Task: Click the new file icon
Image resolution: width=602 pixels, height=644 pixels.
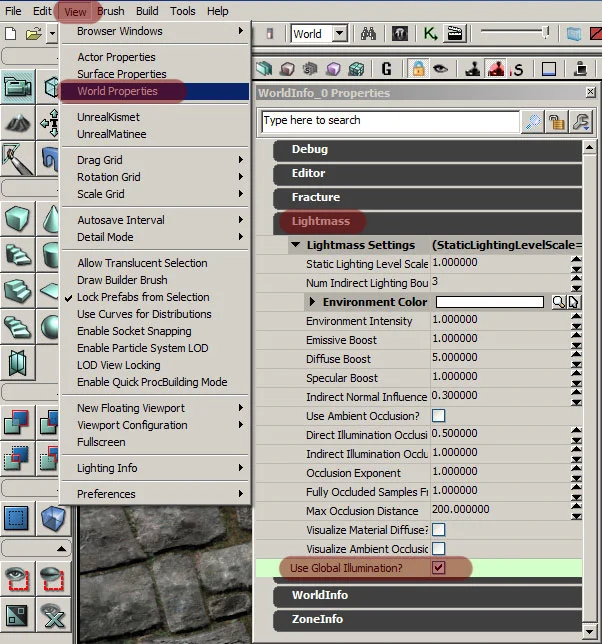Action: click(x=11, y=33)
